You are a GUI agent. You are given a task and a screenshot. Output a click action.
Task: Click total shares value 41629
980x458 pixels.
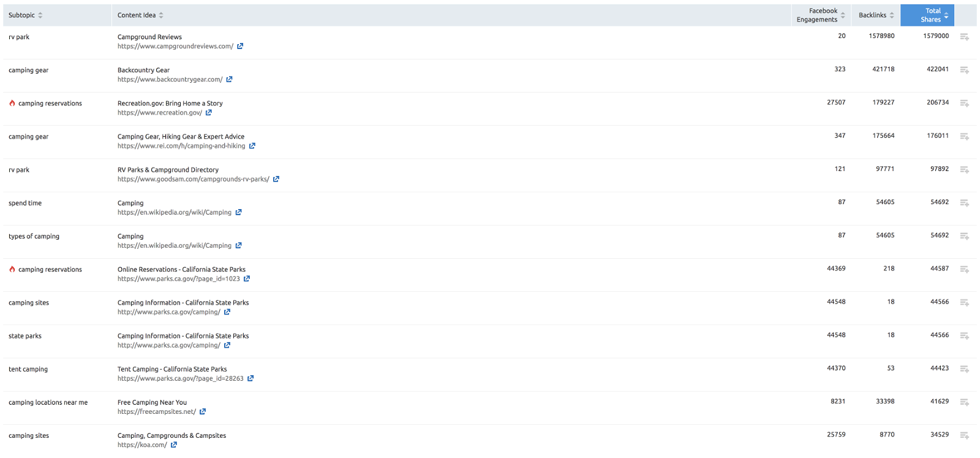[x=940, y=401]
